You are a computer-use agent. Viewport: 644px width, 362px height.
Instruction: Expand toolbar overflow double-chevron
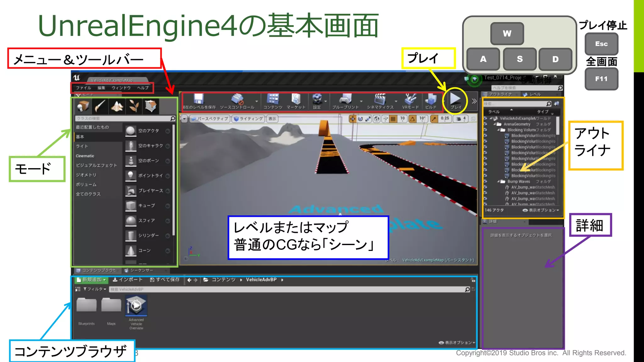[x=474, y=101]
